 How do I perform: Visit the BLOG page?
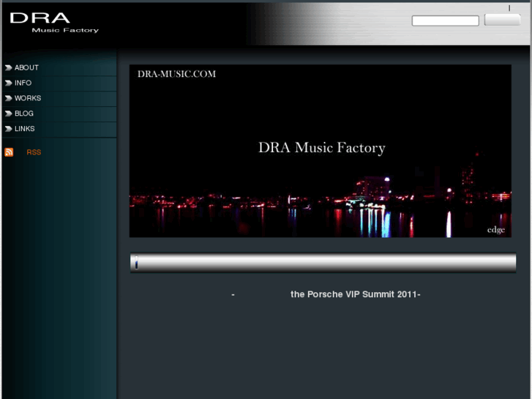point(23,113)
